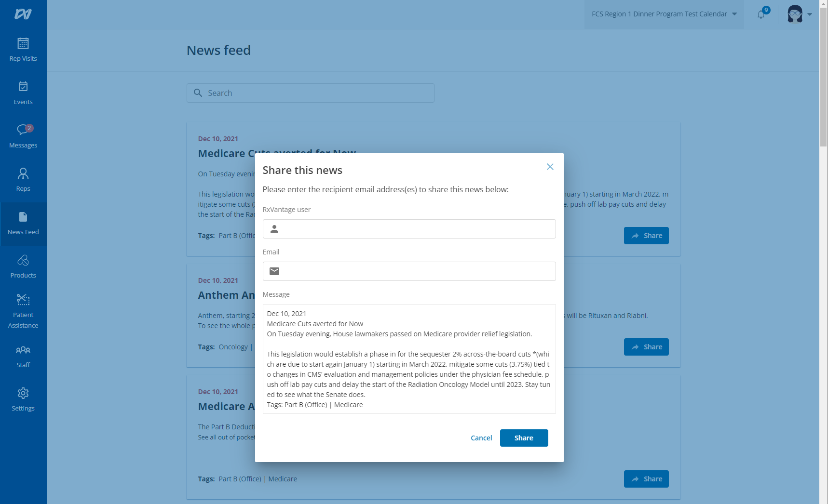The image size is (828, 504).
Task: Click the RxVantage logo
Action: (23, 14)
